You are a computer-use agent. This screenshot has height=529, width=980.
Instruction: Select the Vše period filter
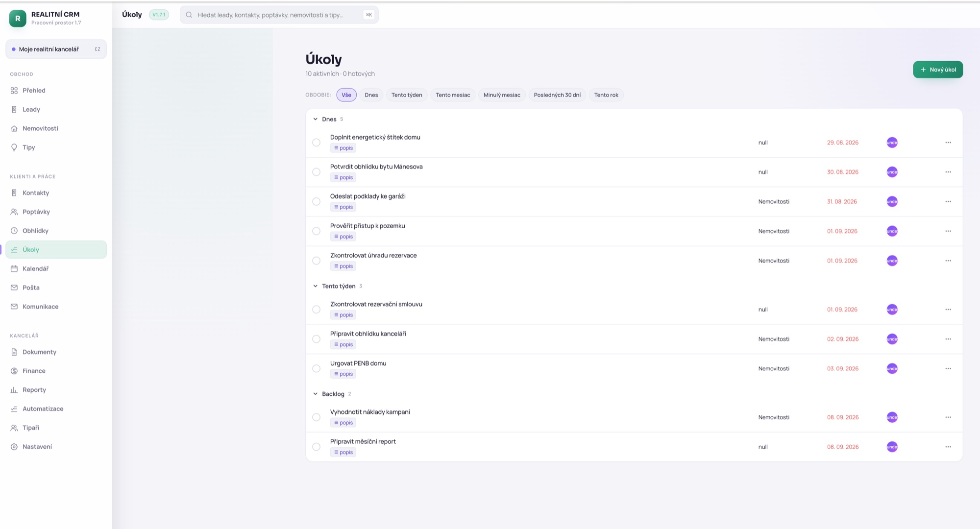click(x=346, y=95)
